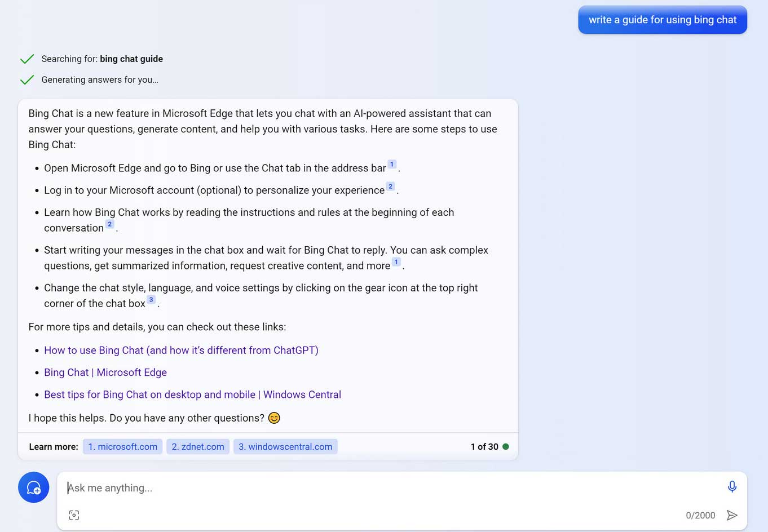Click the 'Searching for: bing chat guide' status
Viewport: 768px width, 532px height.
(x=102, y=59)
